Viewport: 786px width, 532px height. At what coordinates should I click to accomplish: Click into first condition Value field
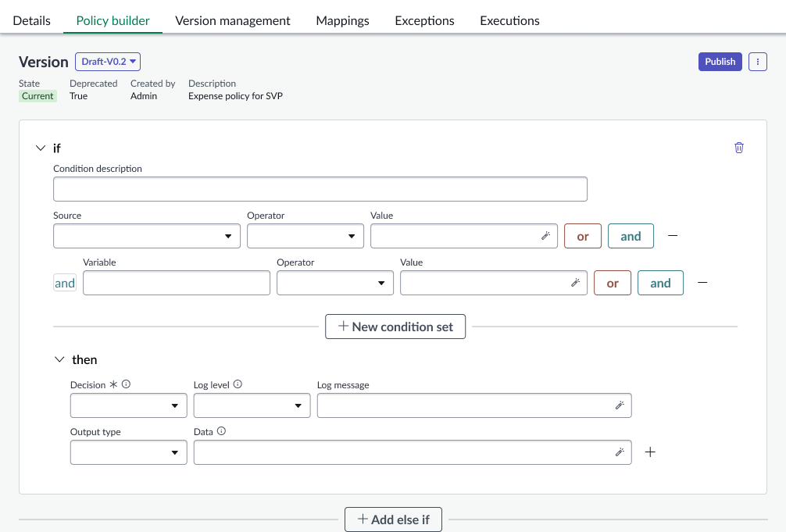pos(463,236)
